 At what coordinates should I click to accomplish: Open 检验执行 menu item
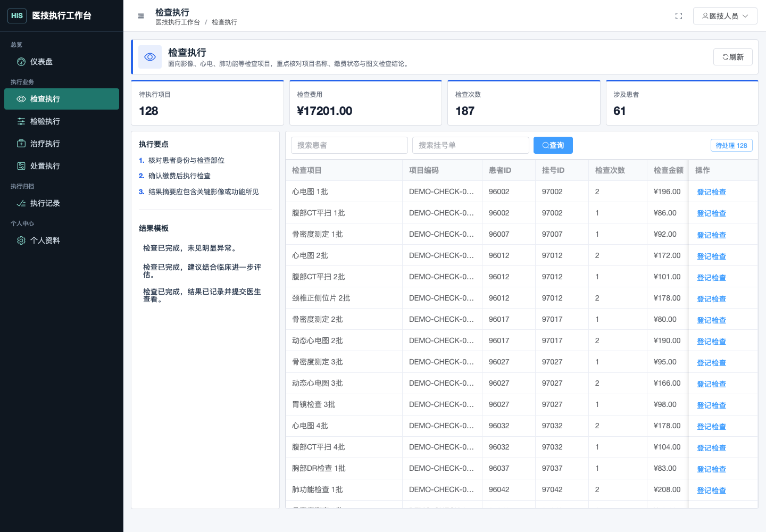point(62,121)
